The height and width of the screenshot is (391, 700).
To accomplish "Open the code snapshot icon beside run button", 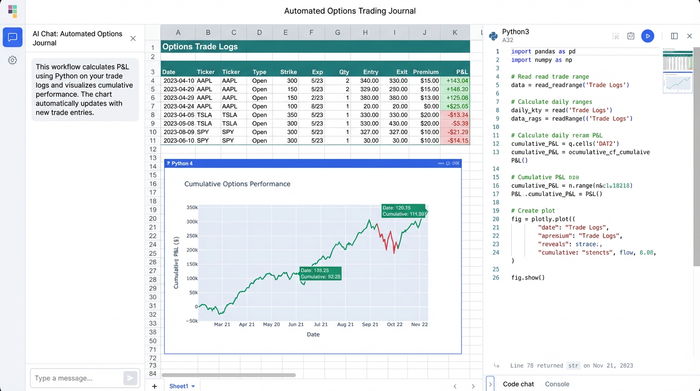I will (x=631, y=36).
